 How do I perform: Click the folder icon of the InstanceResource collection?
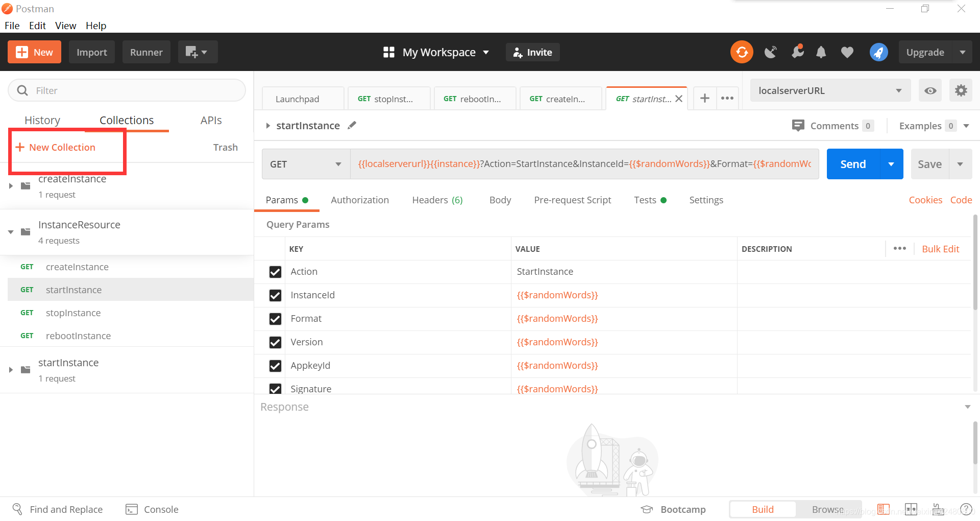(x=26, y=232)
